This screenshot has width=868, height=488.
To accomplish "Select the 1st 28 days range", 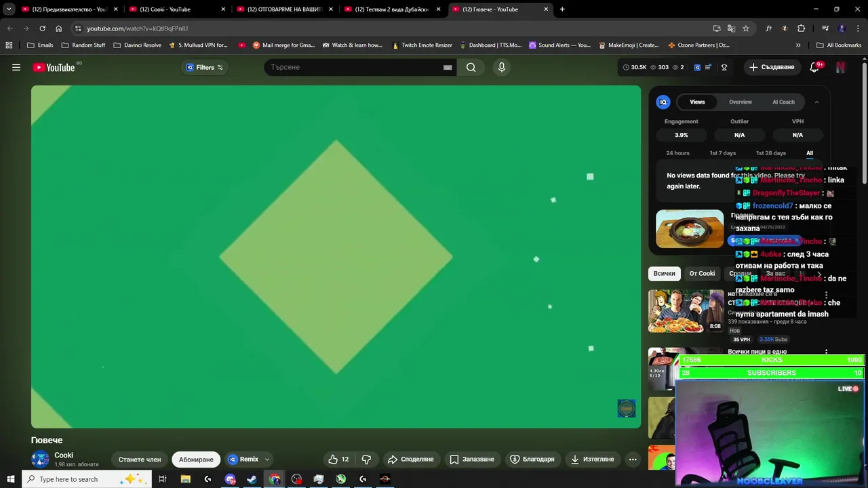I will point(771,153).
